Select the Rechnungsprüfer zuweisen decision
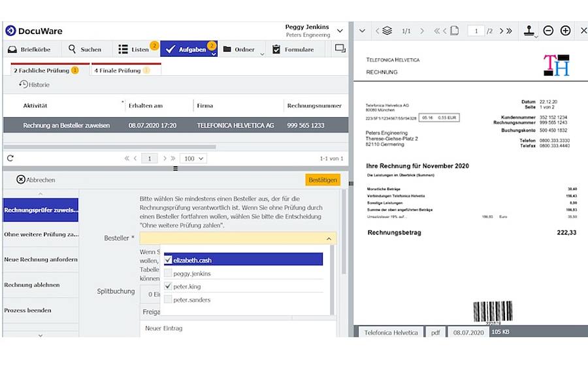This screenshot has height=368, width=588. 41,210
